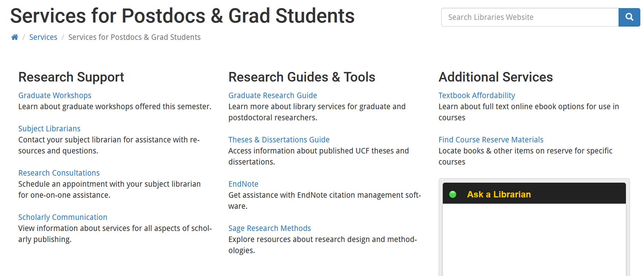Open the Sage Research Methods link
The width and height of the screenshot is (644, 276).
270,228
